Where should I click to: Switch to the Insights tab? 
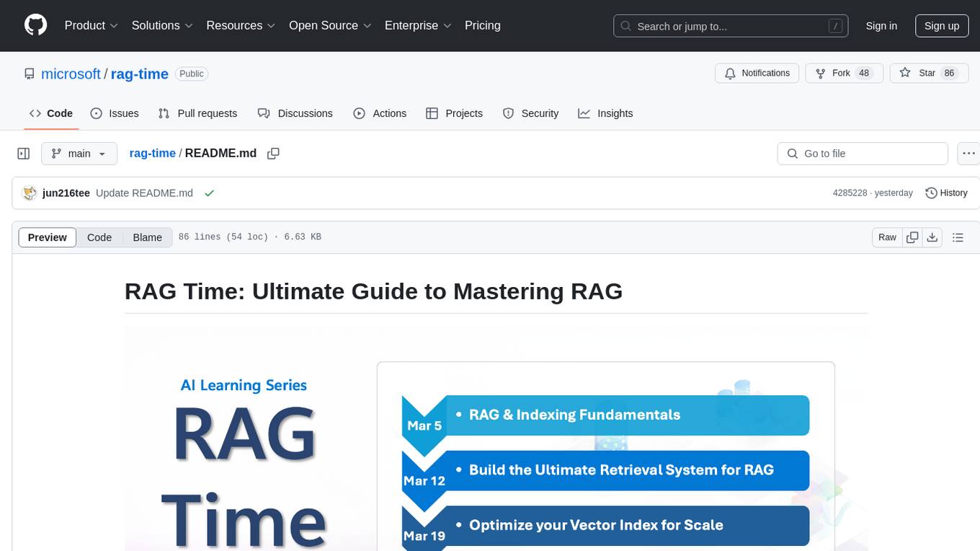[x=605, y=113]
